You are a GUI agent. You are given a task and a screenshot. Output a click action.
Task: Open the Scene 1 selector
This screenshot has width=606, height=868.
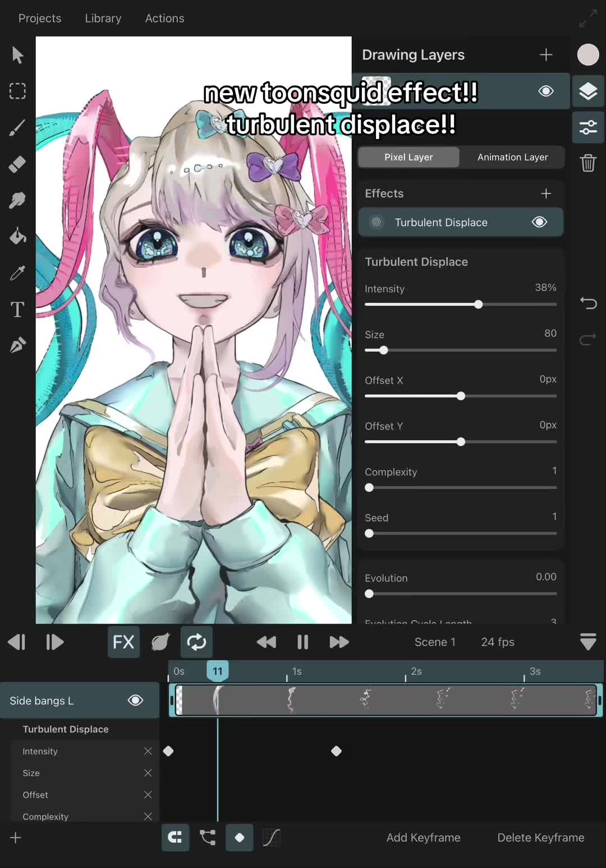pyautogui.click(x=435, y=642)
